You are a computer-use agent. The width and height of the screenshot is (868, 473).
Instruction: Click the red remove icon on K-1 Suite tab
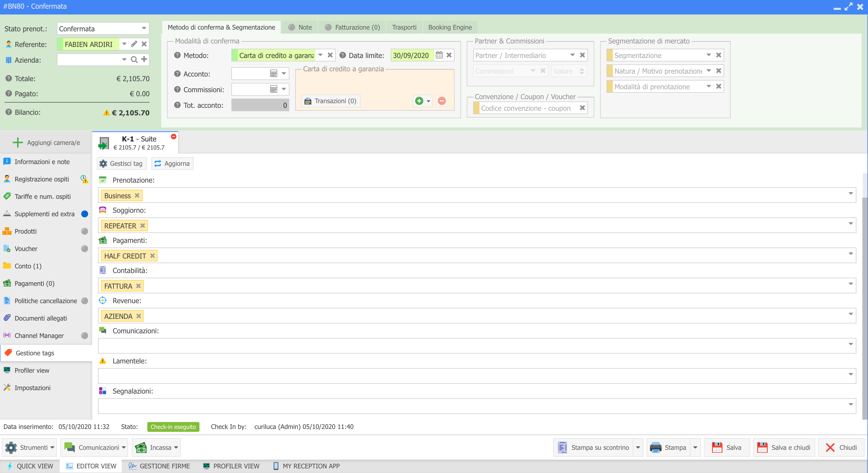click(x=174, y=137)
